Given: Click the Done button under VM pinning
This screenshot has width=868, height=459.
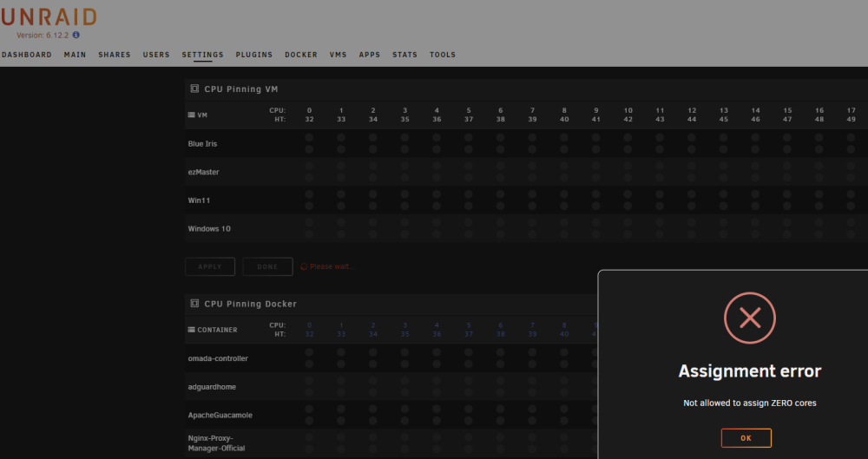Looking at the screenshot, I should [267, 266].
